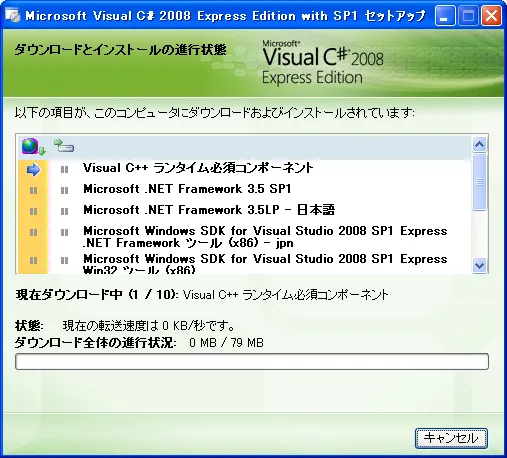
Task: Click download pause icon for Win32 ツール row
Action: (33, 260)
